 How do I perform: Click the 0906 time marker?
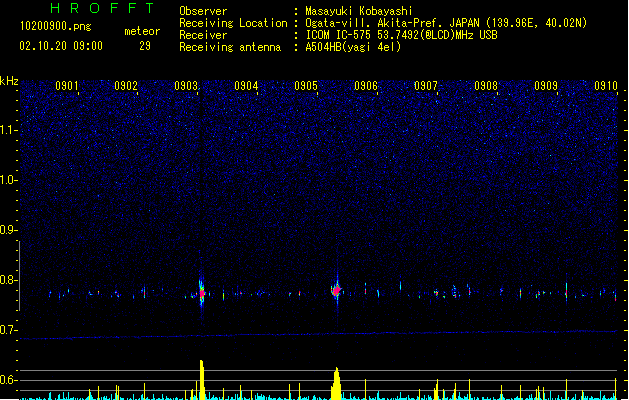tap(366, 86)
